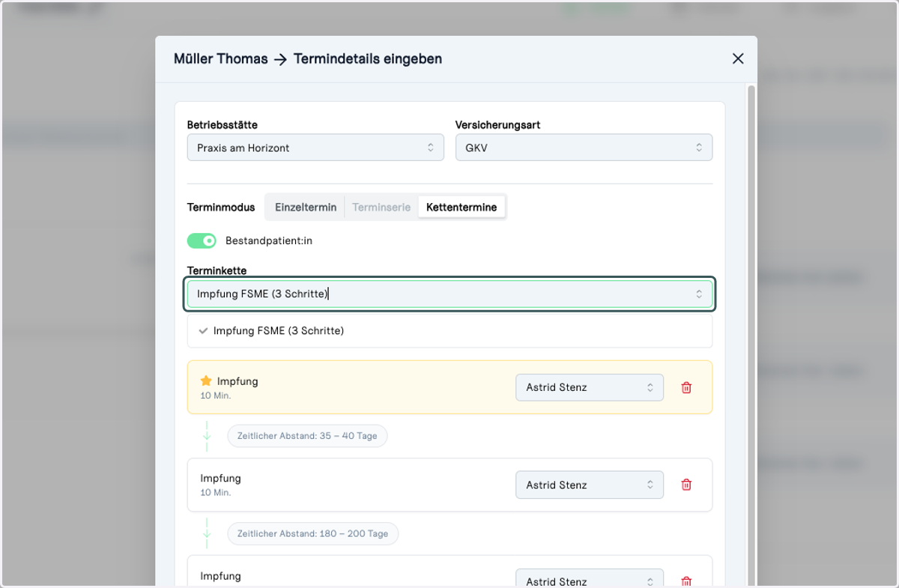Switch to the Einzeltermin mode tab

tap(306, 207)
